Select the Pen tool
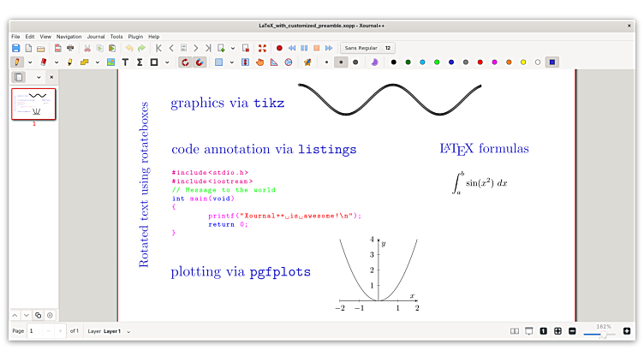 point(16,62)
